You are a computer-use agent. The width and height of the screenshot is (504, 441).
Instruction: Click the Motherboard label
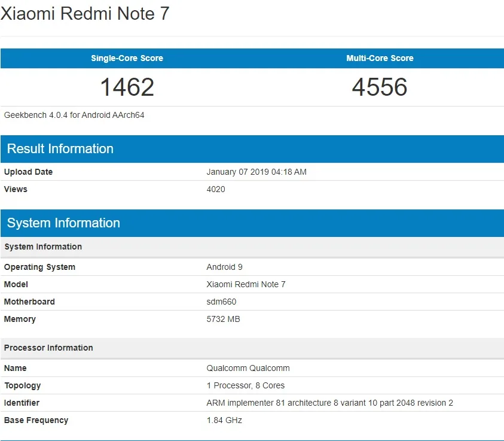coord(29,302)
